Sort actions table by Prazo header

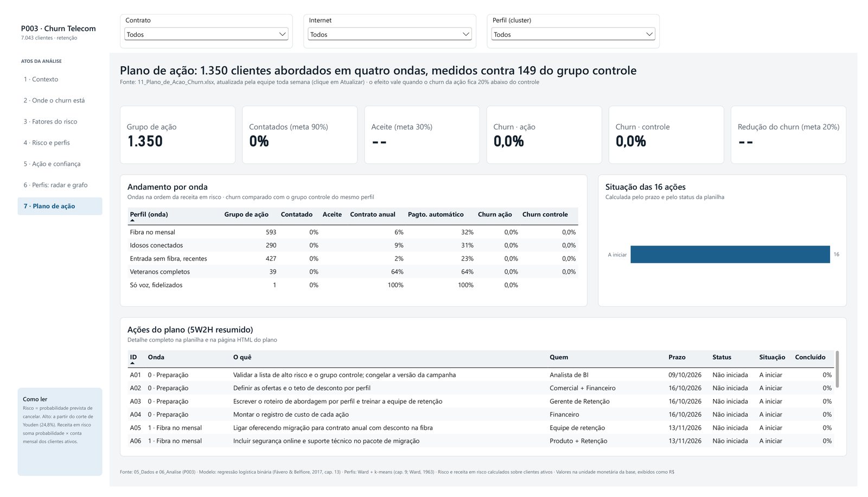coord(676,357)
